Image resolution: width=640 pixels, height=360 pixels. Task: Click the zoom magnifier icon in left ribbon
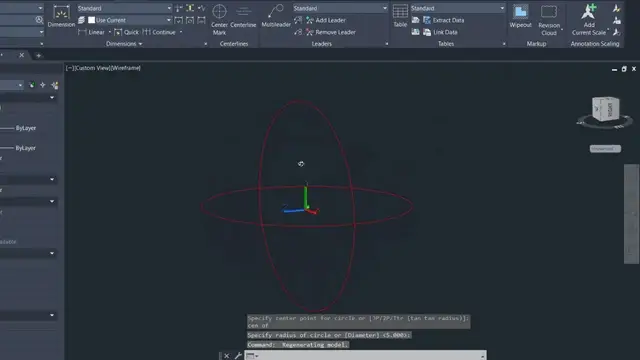tap(39, 20)
